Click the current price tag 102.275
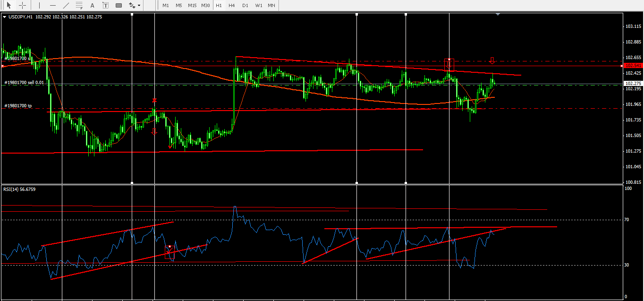This screenshot has width=644, height=301. 633,83
